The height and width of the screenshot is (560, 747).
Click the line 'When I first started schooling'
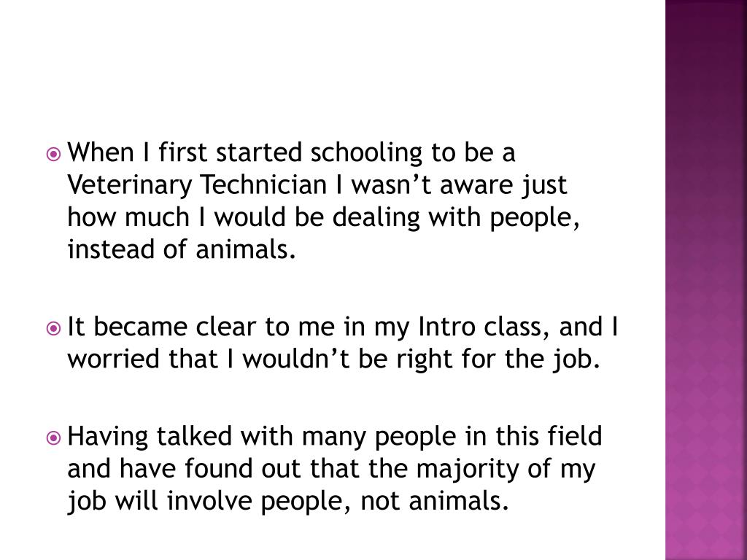click(x=291, y=153)
